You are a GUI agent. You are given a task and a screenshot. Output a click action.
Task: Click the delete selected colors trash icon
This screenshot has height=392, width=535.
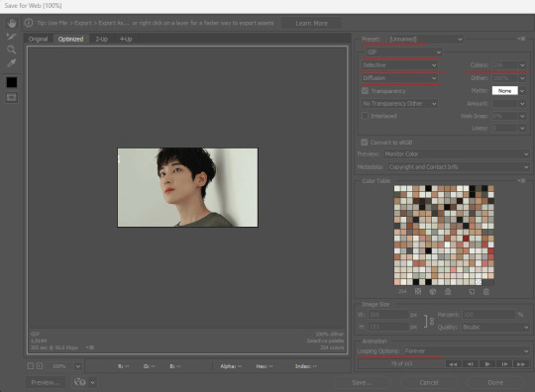(486, 291)
